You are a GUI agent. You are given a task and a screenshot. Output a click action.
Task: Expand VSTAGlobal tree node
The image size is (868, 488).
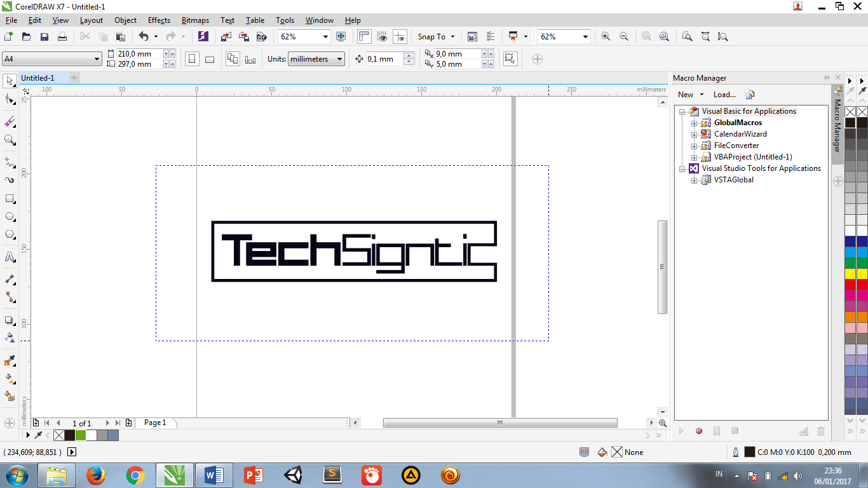point(695,180)
